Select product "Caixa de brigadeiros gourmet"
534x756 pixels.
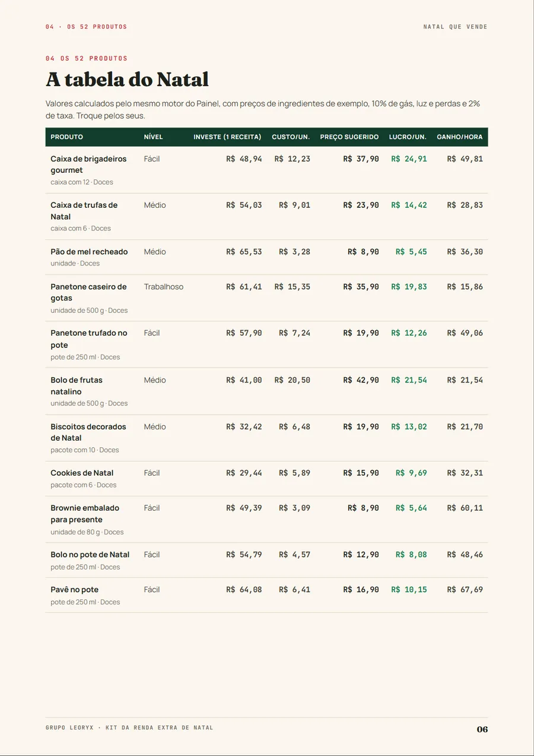88,165
